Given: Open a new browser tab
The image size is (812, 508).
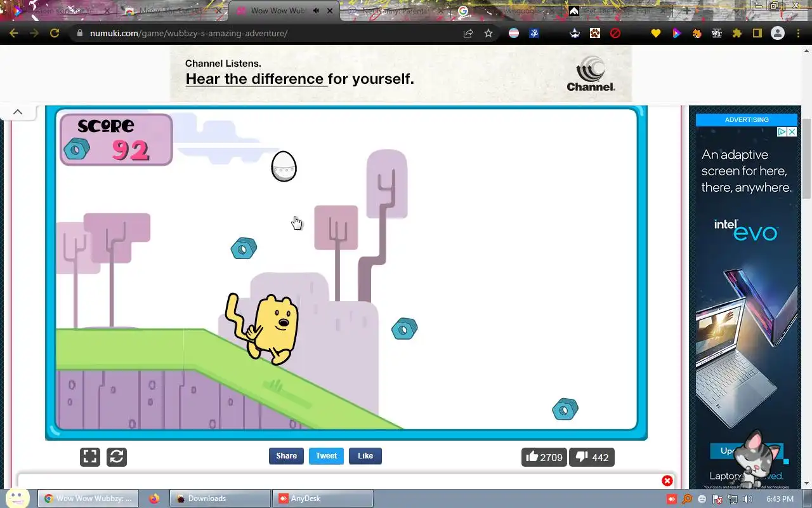Looking at the screenshot, I should pyautogui.click(x=686, y=11).
